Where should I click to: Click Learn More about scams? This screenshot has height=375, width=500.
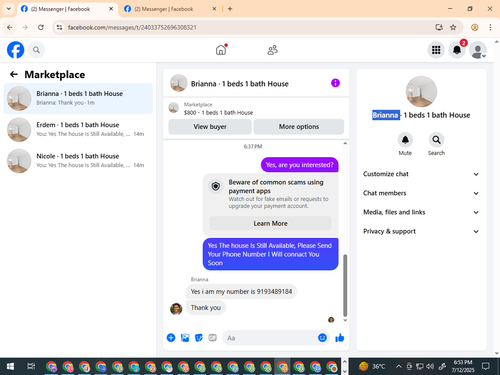270,223
